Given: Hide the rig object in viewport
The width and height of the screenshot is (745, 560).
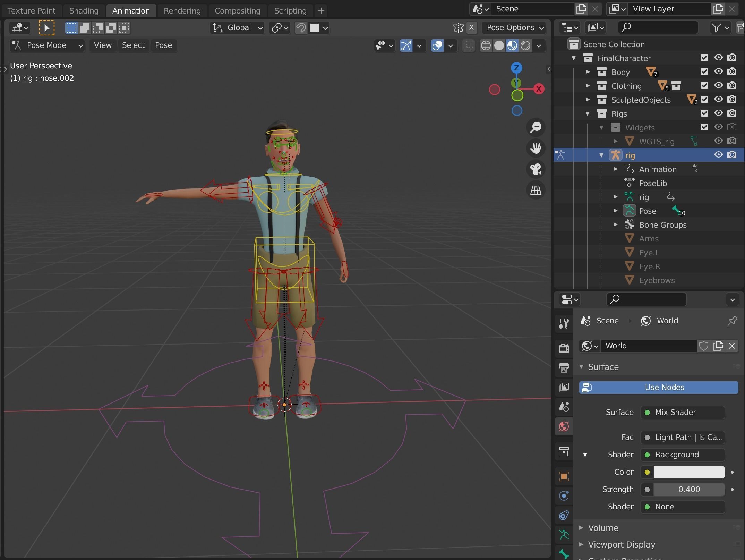Looking at the screenshot, I should [x=718, y=155].
